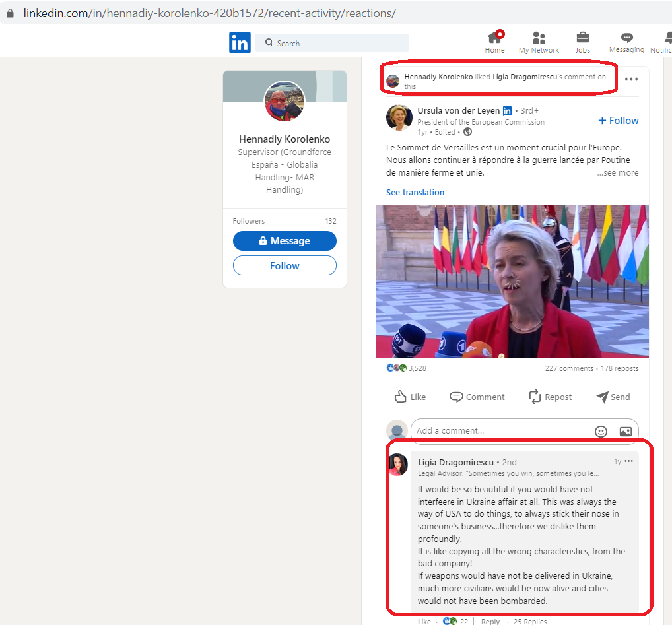The width and height of the screenshot is (672, 625).
Task: Click into the Search input field
Action: 332,43
